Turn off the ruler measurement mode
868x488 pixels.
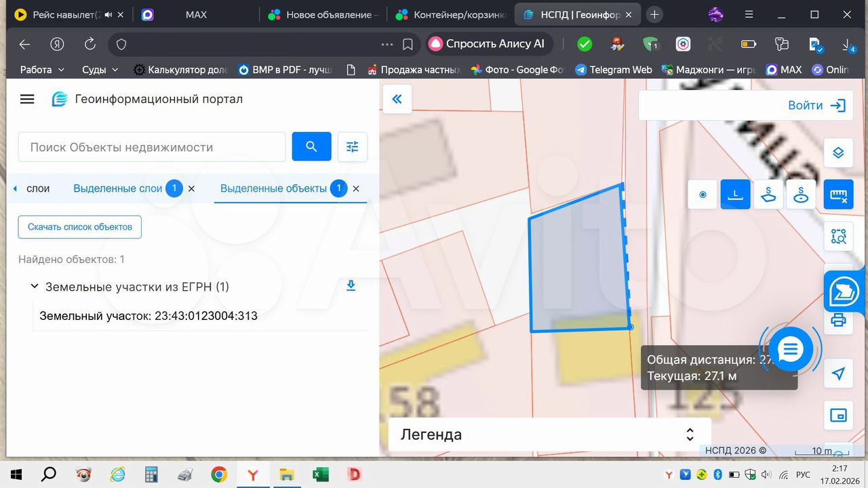(838, 195)
